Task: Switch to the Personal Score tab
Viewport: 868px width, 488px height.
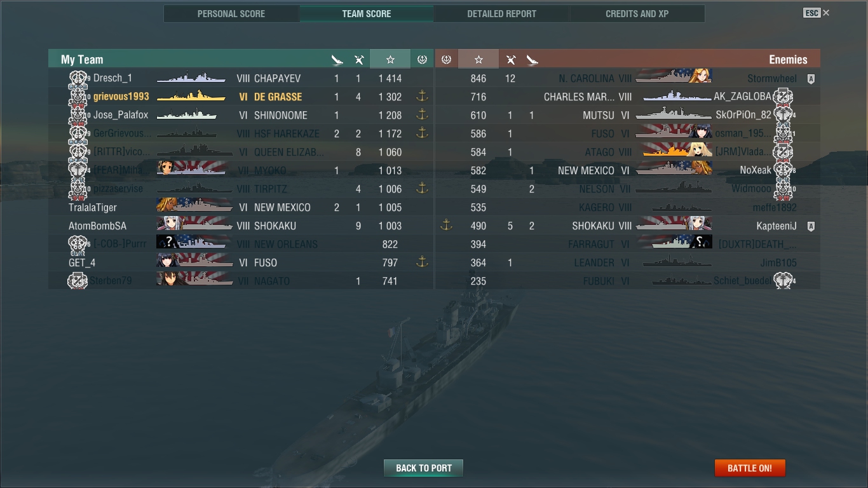Action: 231,13
